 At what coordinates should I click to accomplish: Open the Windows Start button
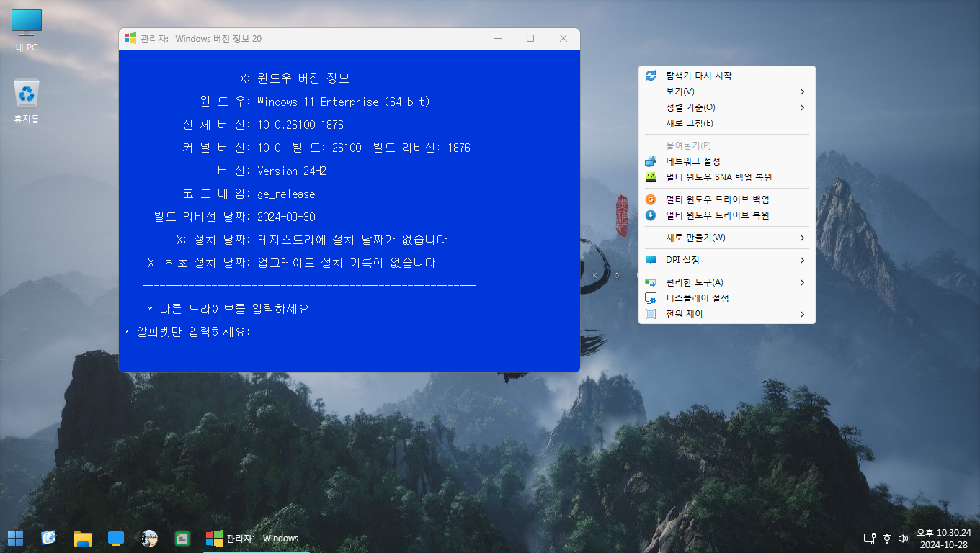(15, 538)
